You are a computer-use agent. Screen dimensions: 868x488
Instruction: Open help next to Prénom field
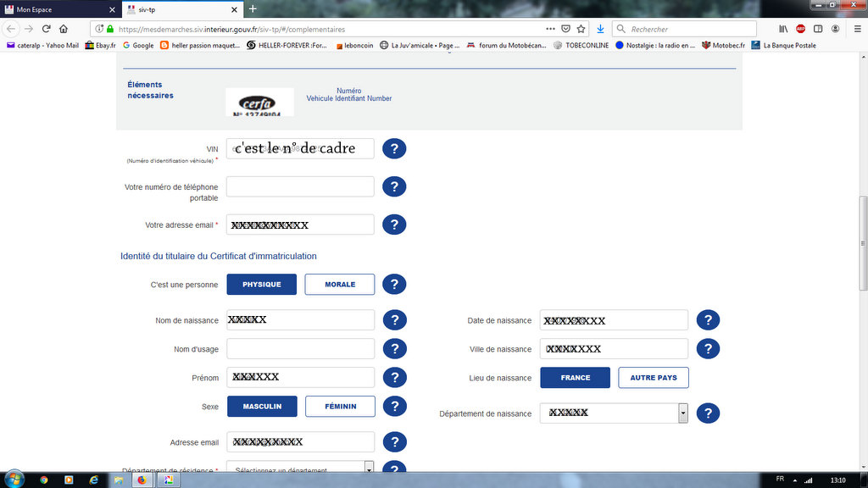[x=395, y=377]
